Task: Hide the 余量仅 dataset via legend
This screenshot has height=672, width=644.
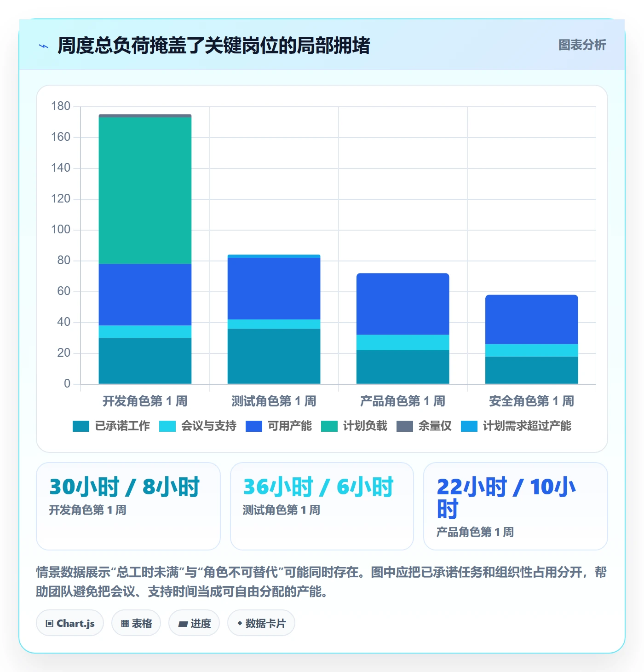Action: 424,426
